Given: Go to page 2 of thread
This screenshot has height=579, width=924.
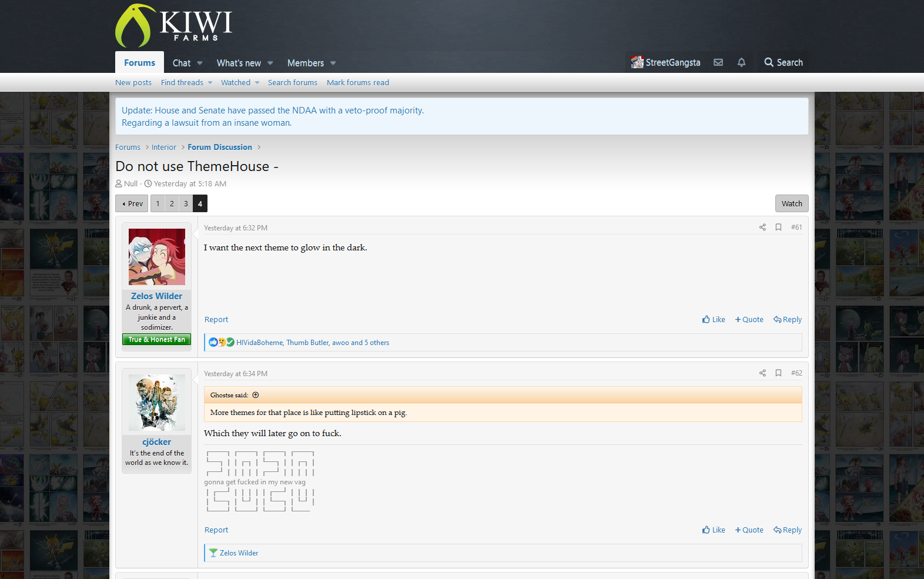Looking at the screenshot, I should pyautogui.click(x=172, y=203).
